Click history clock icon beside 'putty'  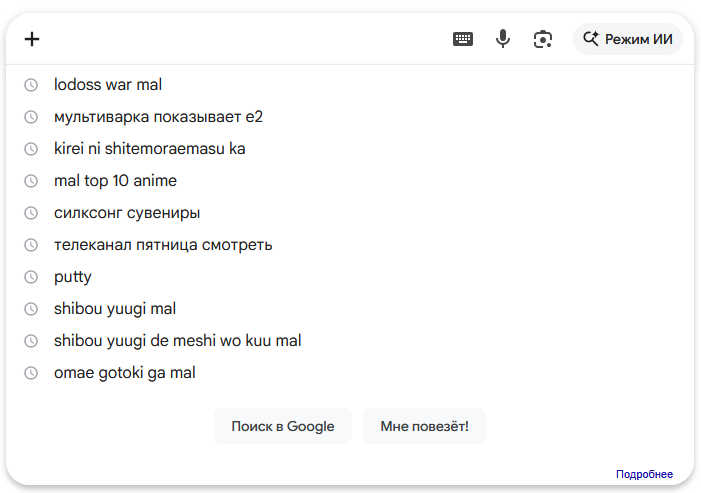[x=31, y=277]
